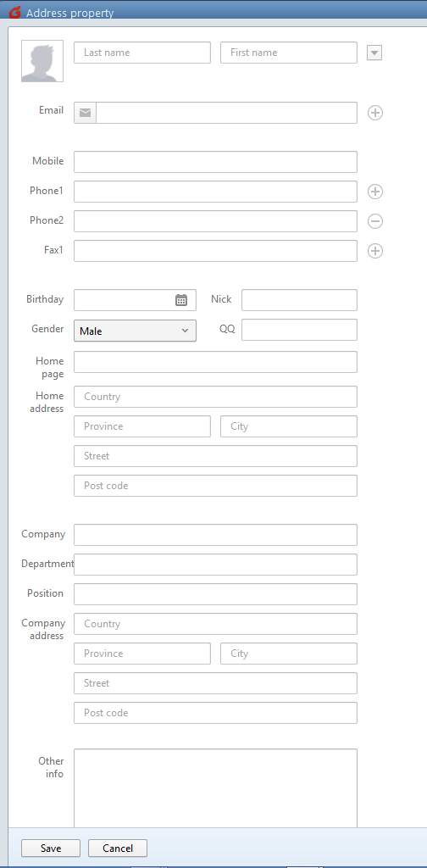
Task: Add another email with the plus icon
Action: (375, 113)
